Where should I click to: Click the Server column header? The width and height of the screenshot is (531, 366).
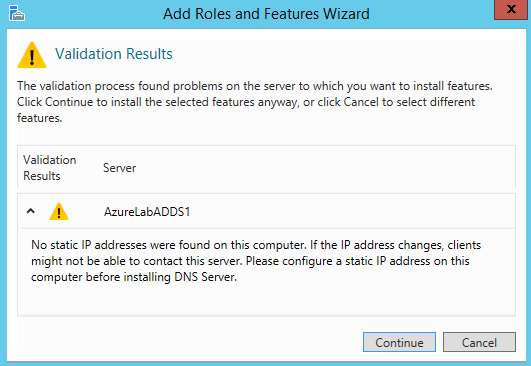point(120,168)
